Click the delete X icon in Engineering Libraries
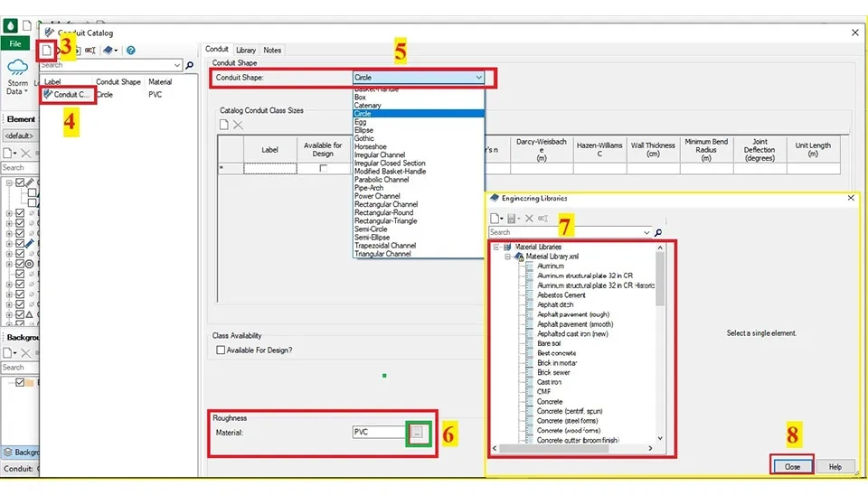 530,219
